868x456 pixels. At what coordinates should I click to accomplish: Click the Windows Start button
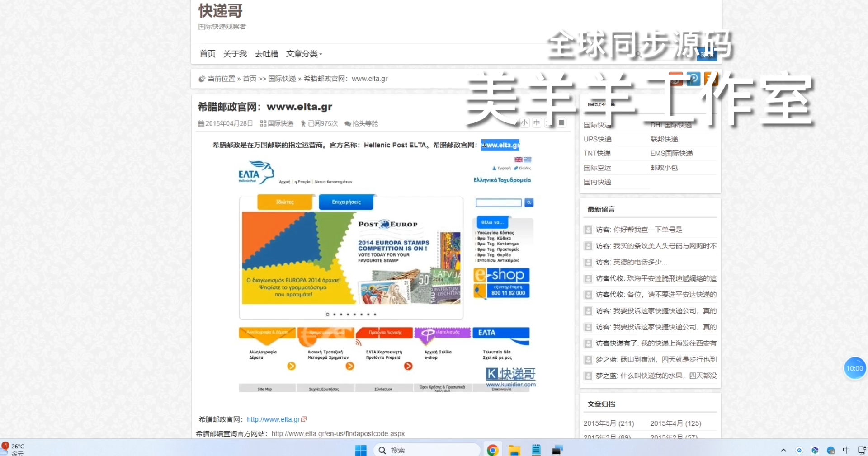click(x=361, y=450)
